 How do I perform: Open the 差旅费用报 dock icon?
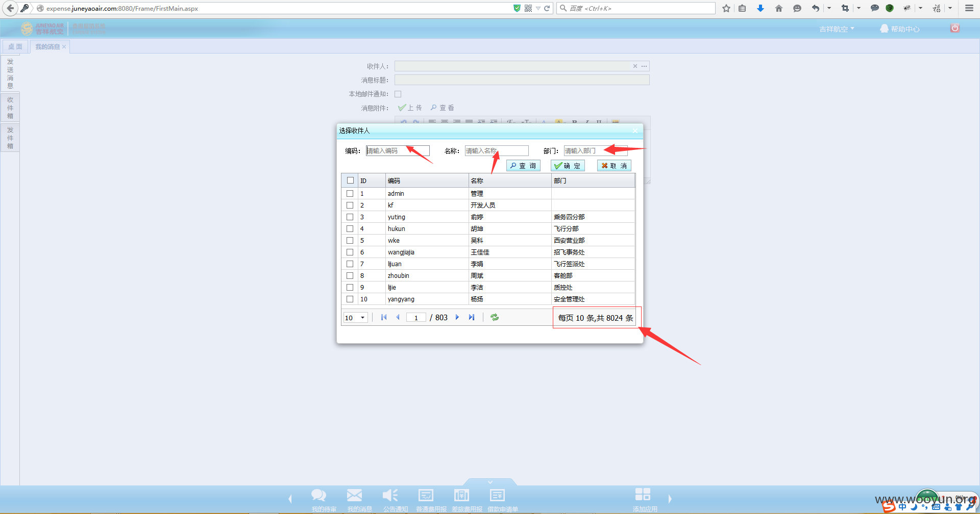461,495
